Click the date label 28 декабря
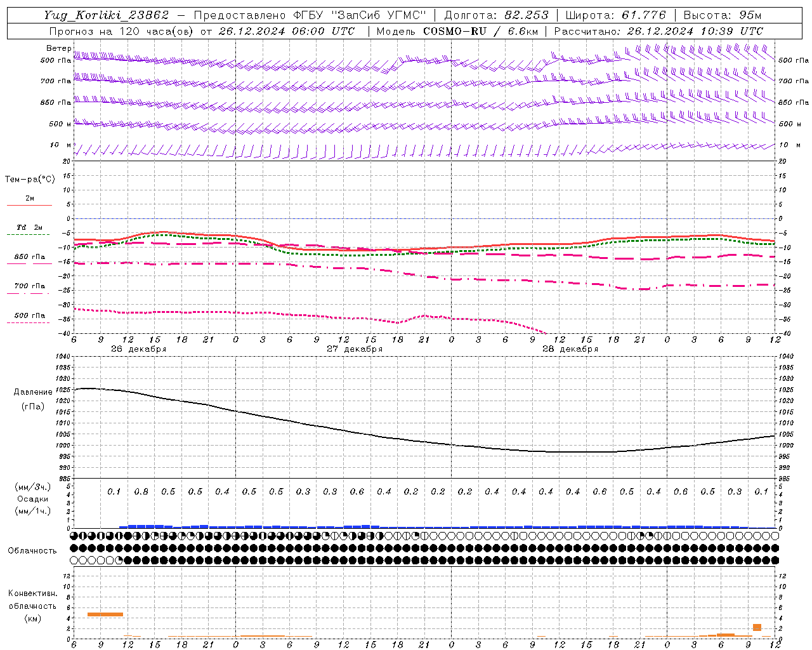 pos(570,349)
